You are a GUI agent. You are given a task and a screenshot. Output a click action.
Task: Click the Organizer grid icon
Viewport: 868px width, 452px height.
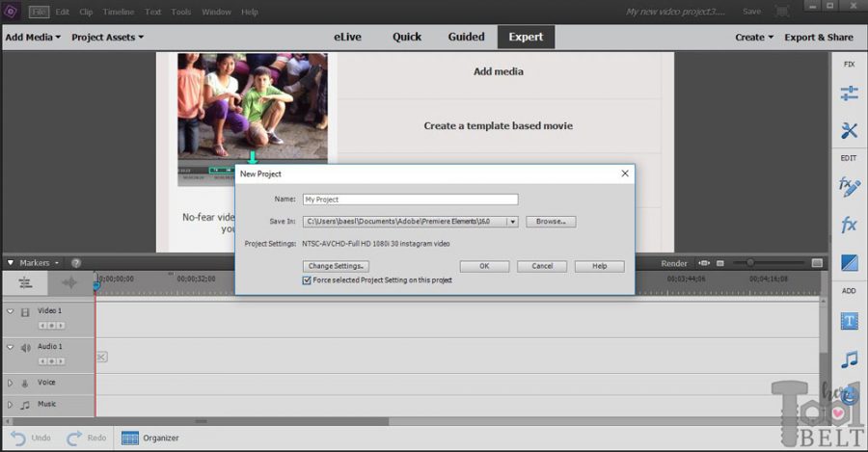[x=129, y=439]
